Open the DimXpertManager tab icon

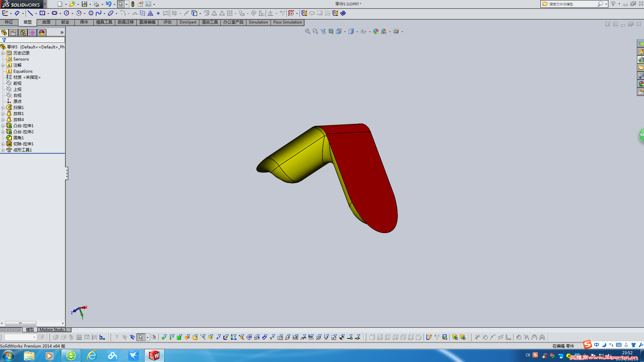coord(32,33)
